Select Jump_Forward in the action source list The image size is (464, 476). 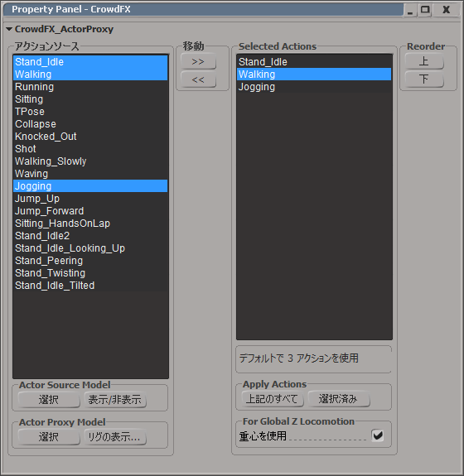click(90, 211)
